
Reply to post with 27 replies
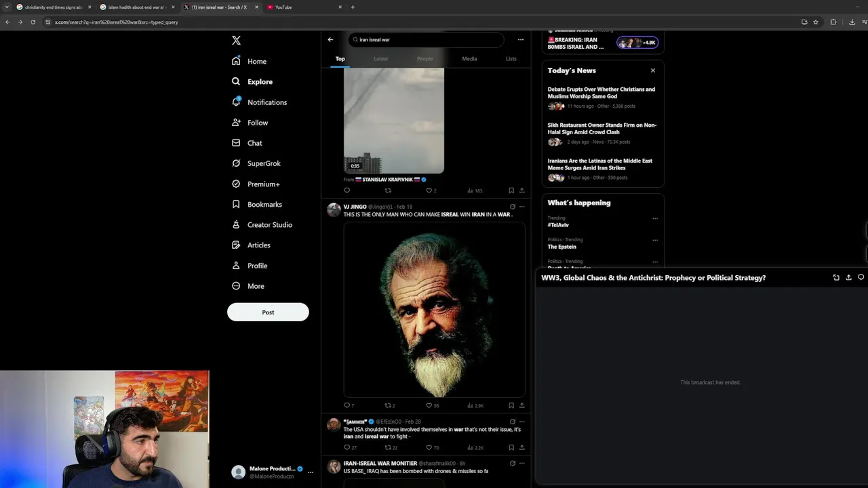coord(350,447)
